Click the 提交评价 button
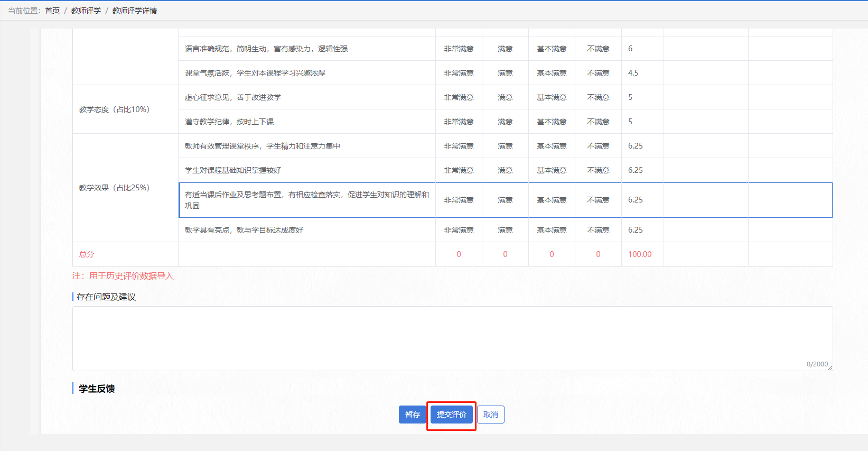This screenshot has height=451, width=868. pos(451,415)
